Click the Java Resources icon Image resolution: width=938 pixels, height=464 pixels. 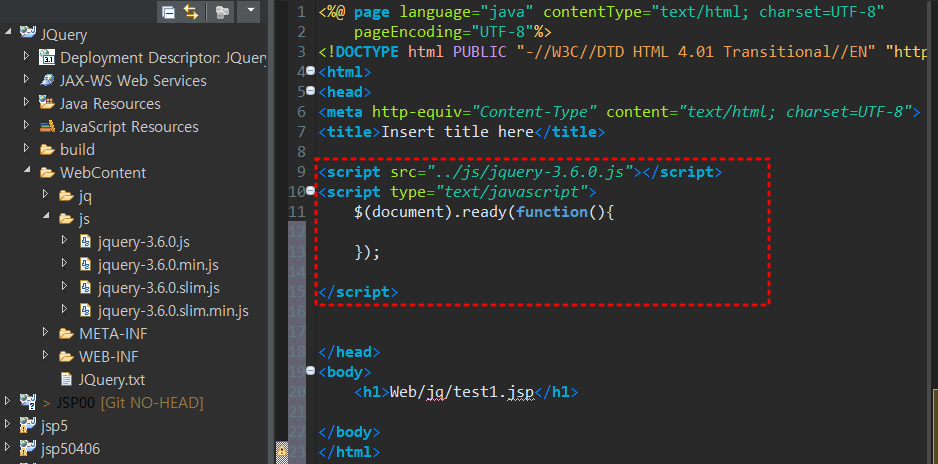click(x=47, y=103)
